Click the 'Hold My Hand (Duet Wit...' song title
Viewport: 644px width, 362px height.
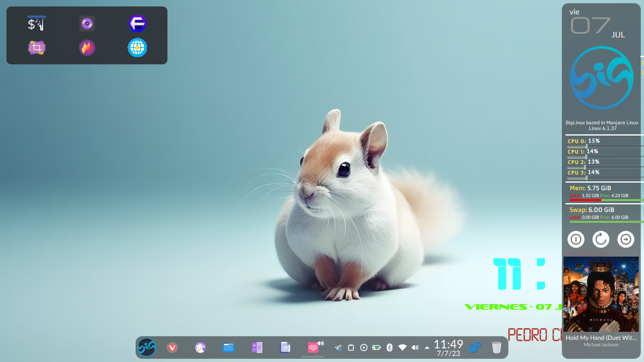tap(601, 338)
